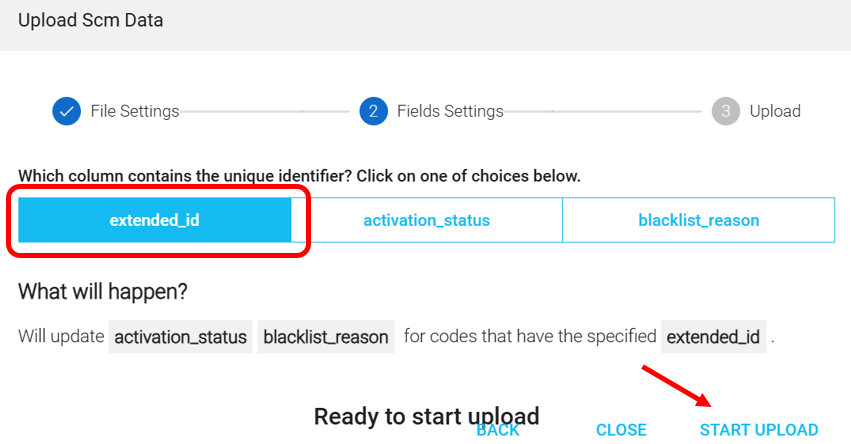Click the File Settings completed checkmark icon
The height and width of the screenshot is (444, 851).
coord(66,111)
